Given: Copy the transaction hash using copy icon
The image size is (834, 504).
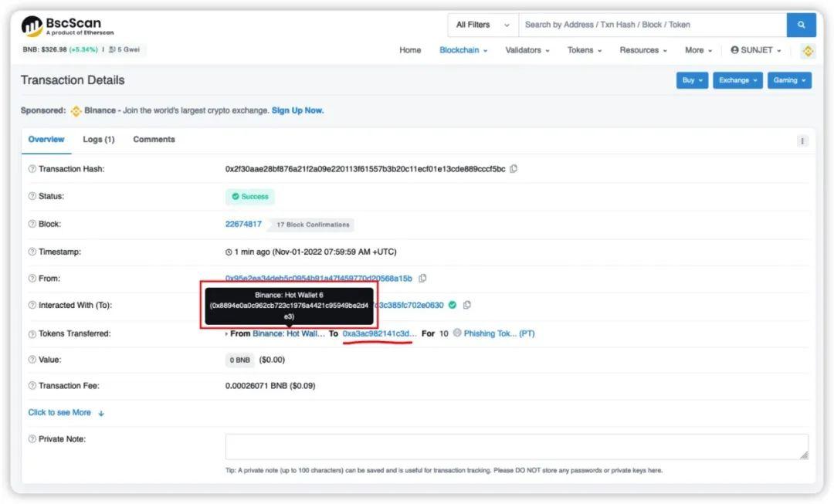Looking at the screenshot, I should click(514, 168).
